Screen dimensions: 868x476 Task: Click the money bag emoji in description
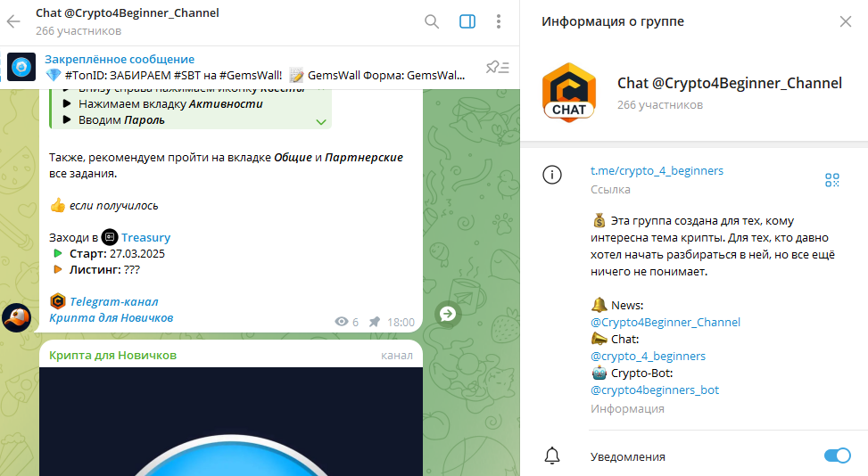599,220
